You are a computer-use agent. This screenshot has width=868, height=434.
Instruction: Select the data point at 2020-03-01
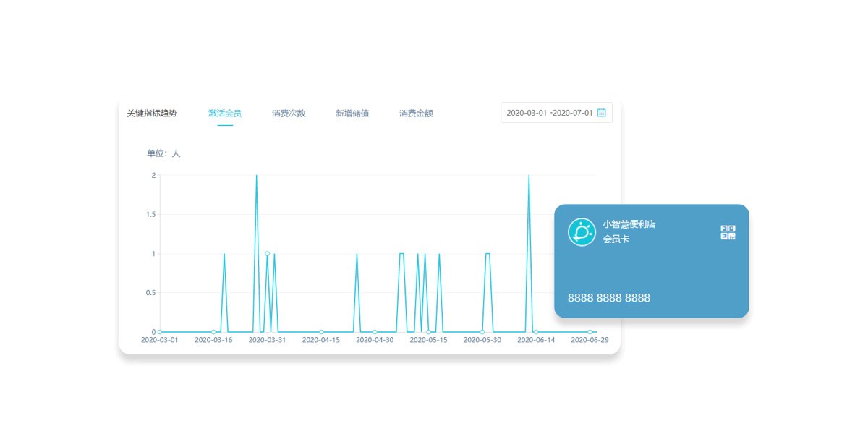tap(160, 332)
